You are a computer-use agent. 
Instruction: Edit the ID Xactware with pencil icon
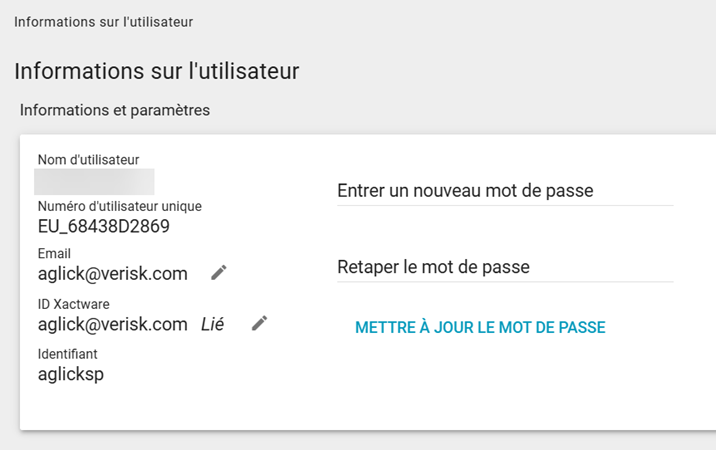[259, 322]
